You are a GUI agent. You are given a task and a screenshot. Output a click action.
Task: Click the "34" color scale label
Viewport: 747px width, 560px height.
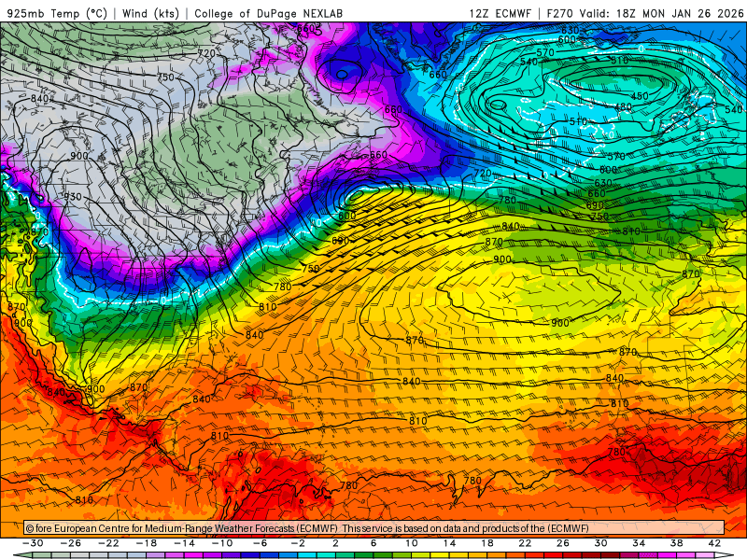[639, 543]
